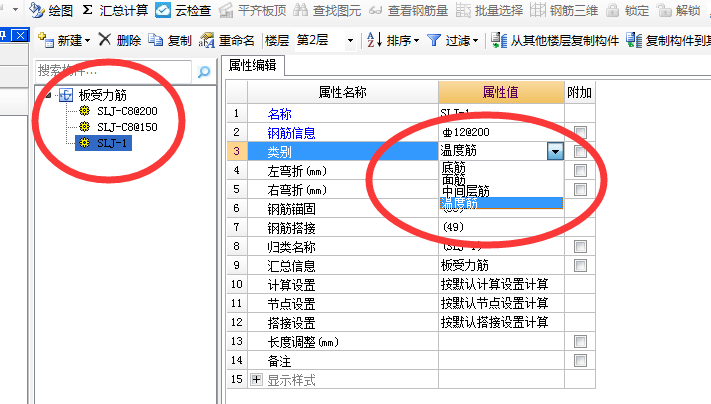
Task: Pin the left panel
Action: 3,35
